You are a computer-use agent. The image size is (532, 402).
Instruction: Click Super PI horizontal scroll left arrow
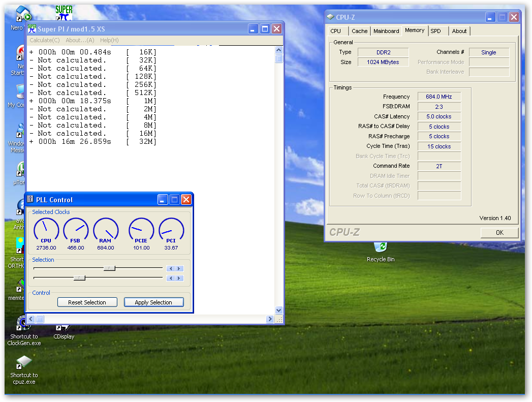coord(31,319)
